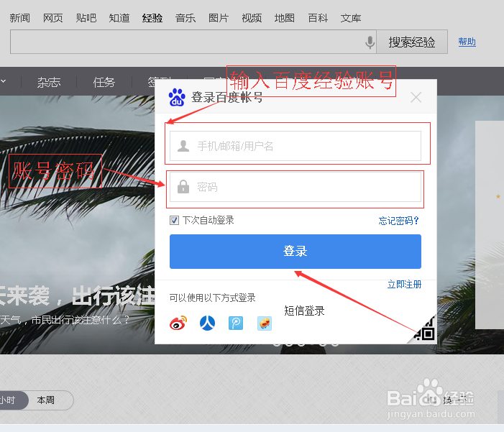The image size is (504, 432).
Task: Go to 百科 tab
Action: (x=318, y=18)
